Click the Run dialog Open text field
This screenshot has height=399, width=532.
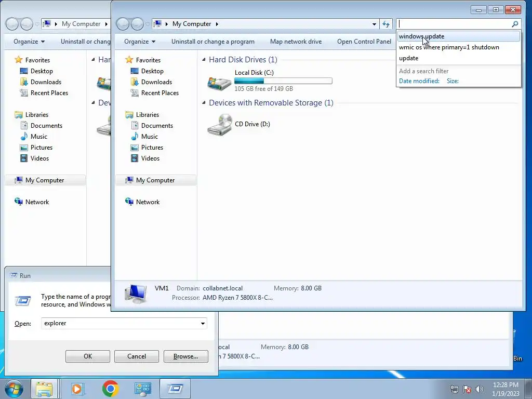click(121, 323)
